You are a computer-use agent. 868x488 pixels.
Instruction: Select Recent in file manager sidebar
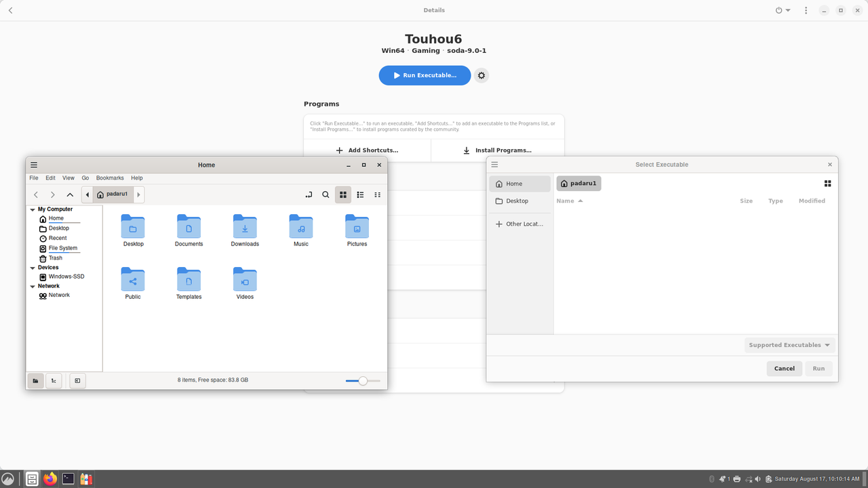[x=58, y=239]
